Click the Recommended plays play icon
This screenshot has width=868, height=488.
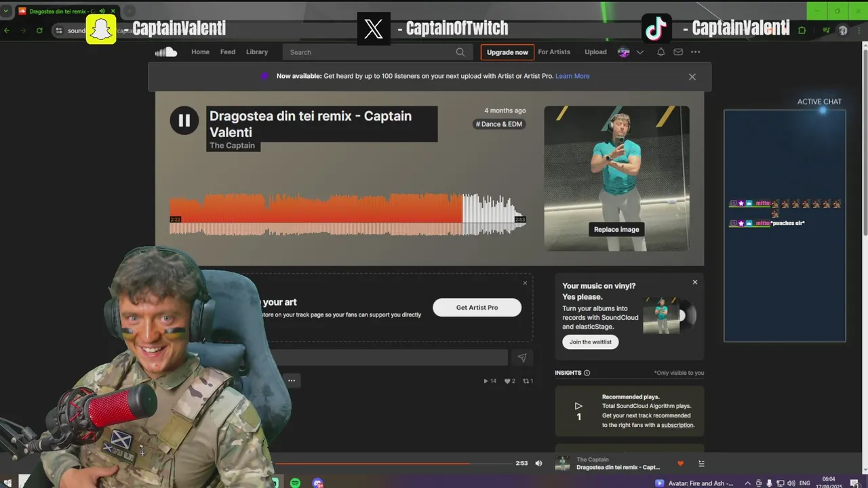pyautogui.click(x=578, y=406)
